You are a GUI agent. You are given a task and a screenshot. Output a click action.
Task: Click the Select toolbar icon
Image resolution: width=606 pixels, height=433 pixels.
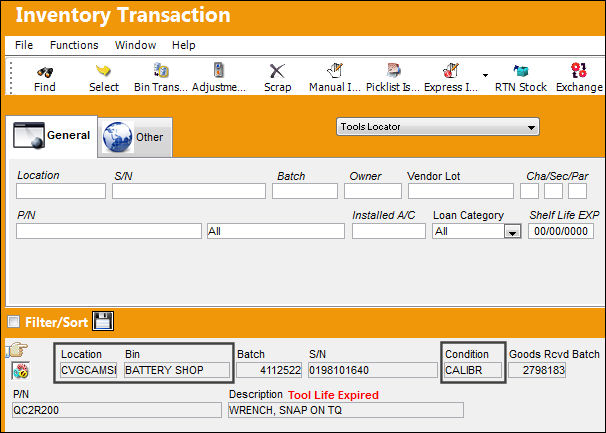coord(103,71)
